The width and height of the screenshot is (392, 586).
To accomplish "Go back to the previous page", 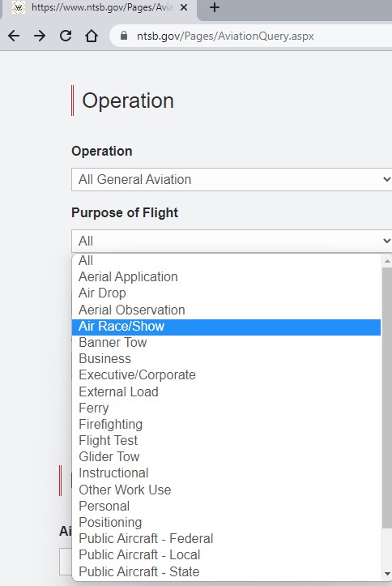I will click(x=14, y=36).
